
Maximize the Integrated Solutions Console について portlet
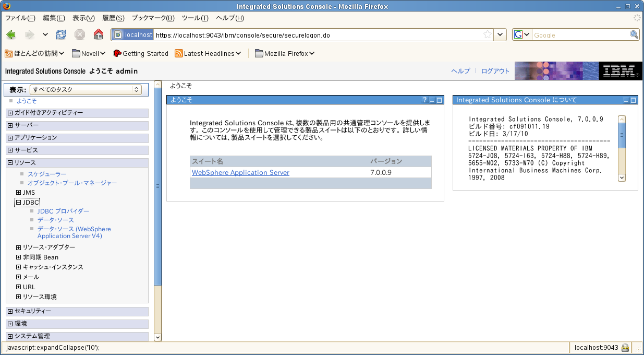tap(634, 100)
